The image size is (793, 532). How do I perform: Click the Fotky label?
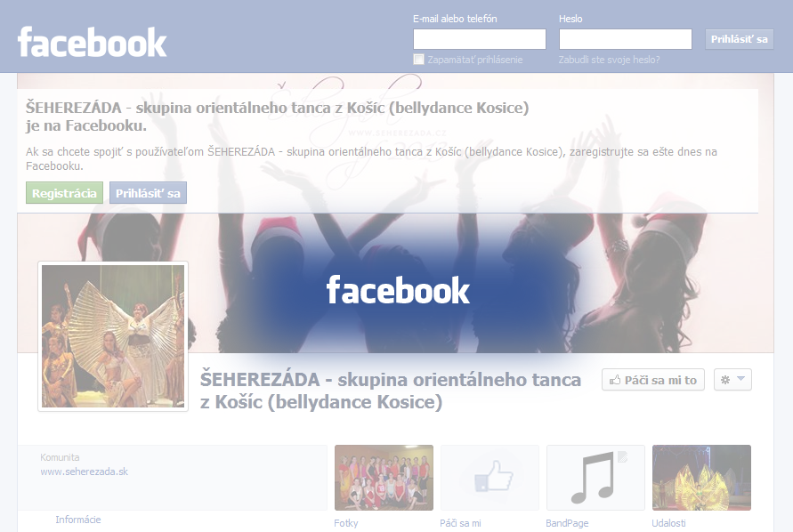coord(346,523)
